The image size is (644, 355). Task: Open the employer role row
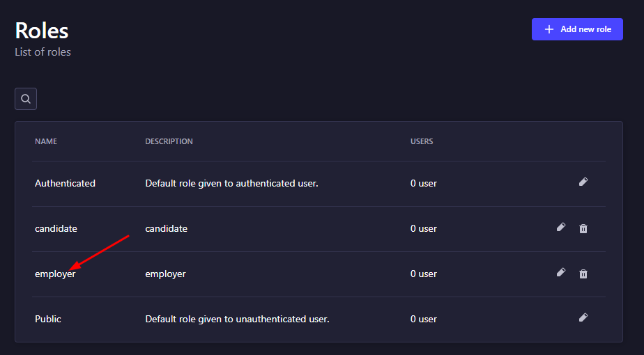click(x=319, y=274)
